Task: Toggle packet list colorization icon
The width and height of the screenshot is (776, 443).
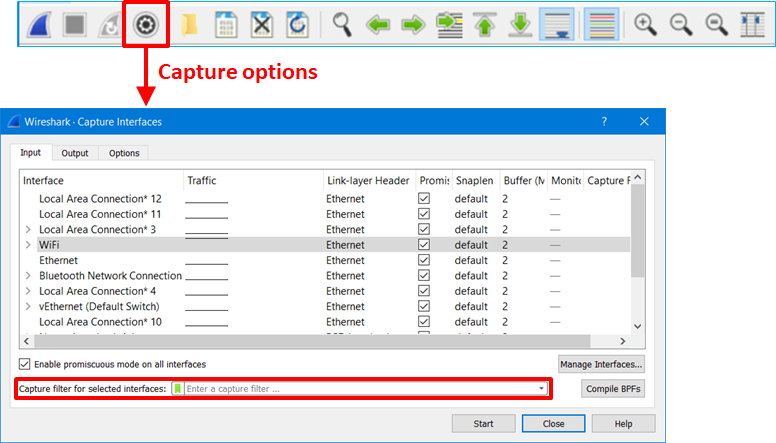Action: 601,24
